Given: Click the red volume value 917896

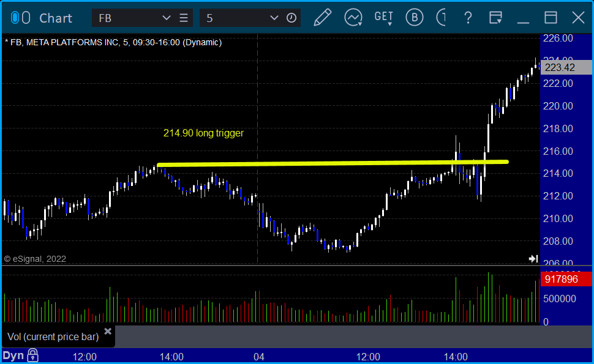Looking at the screenshot, I should tap(566, 279).
